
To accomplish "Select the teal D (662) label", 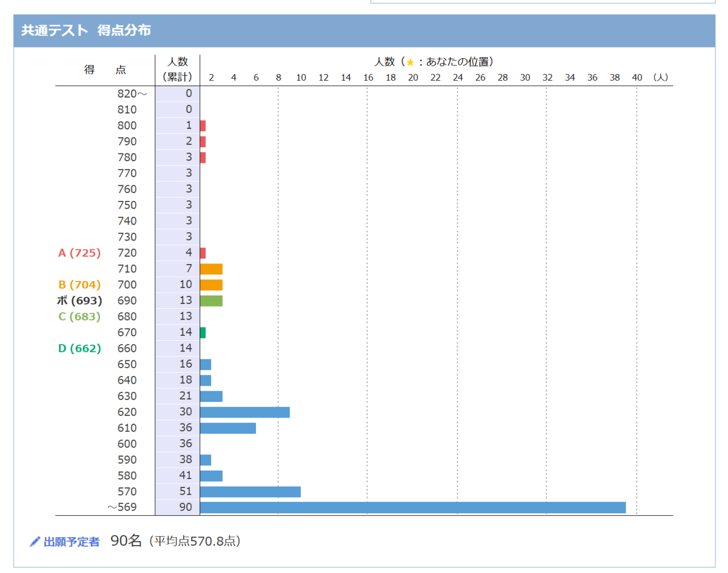I will coord(80,349).
